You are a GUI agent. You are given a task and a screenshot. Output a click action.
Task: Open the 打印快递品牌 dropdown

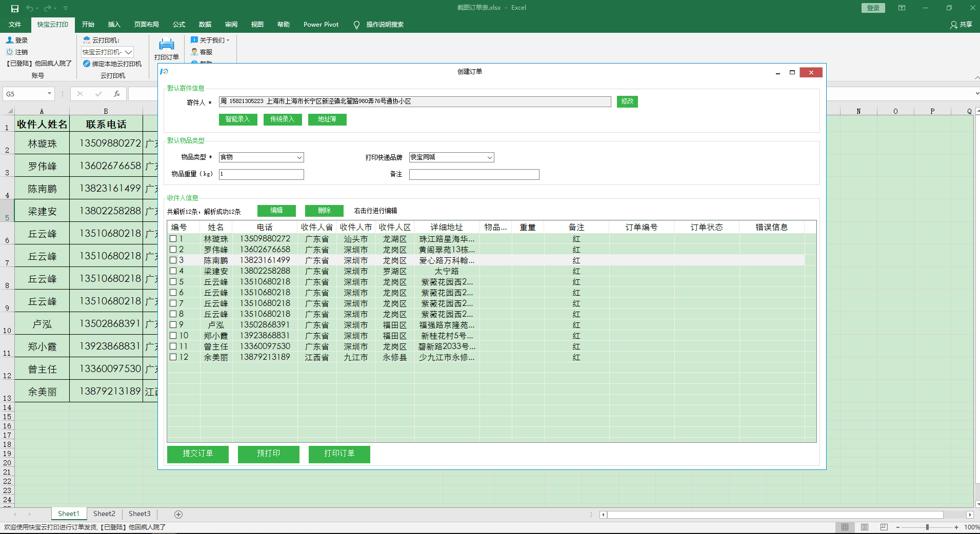pyautogui.click(x=489, y=157)
